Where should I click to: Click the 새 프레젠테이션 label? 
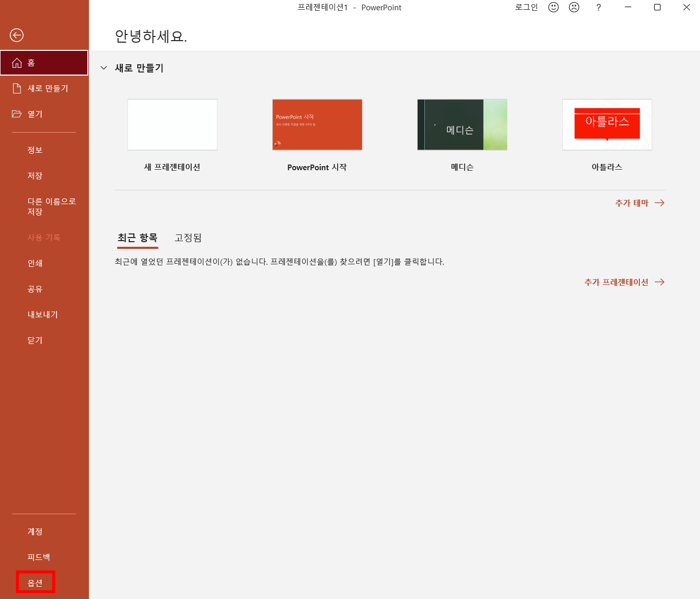point(172,167)
